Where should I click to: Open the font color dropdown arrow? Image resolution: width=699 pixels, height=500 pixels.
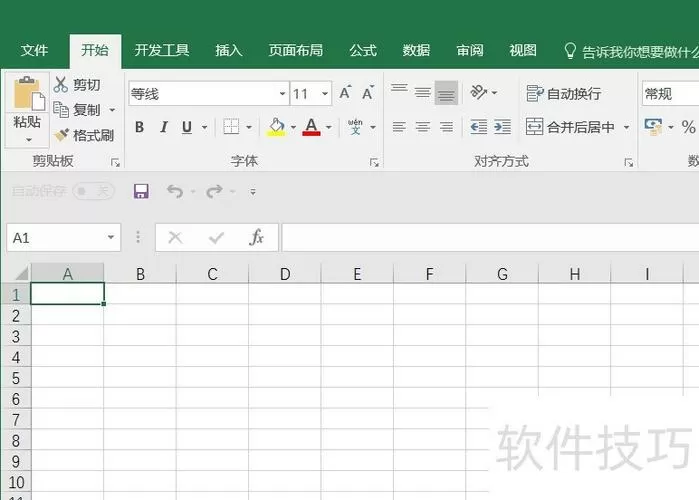tap(329, 127)
